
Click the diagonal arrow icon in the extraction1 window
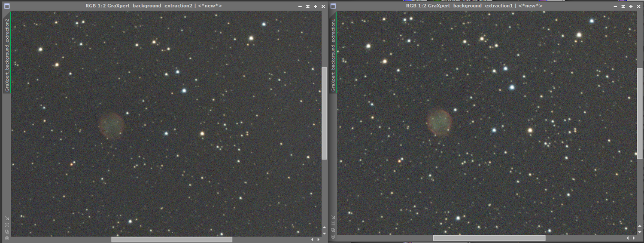(333, 217)
